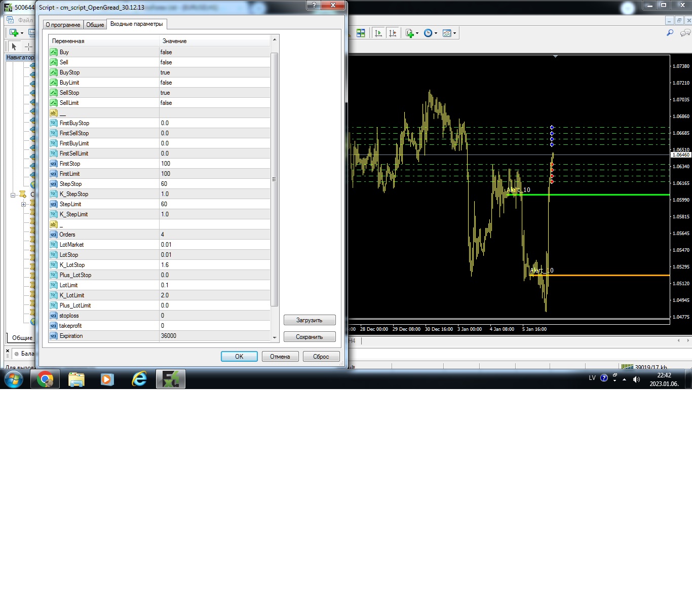Click the dialog's help question mark button

click(314, 5)
